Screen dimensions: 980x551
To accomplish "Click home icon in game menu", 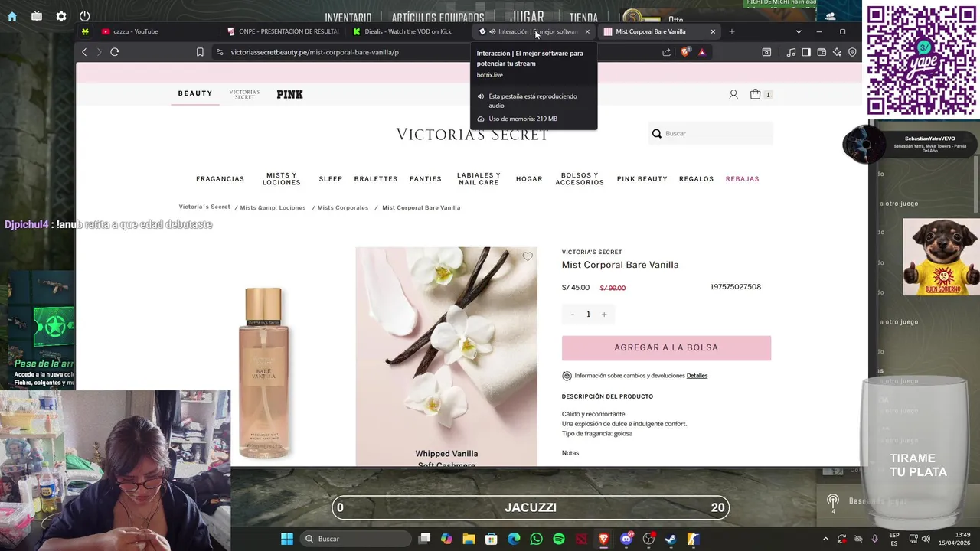I will (x=12, y=16).
